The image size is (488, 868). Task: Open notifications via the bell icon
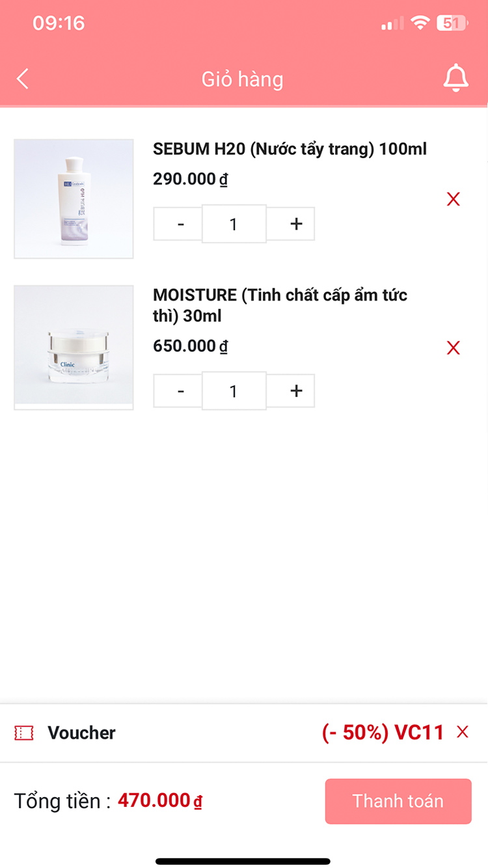tap(455, 79)
